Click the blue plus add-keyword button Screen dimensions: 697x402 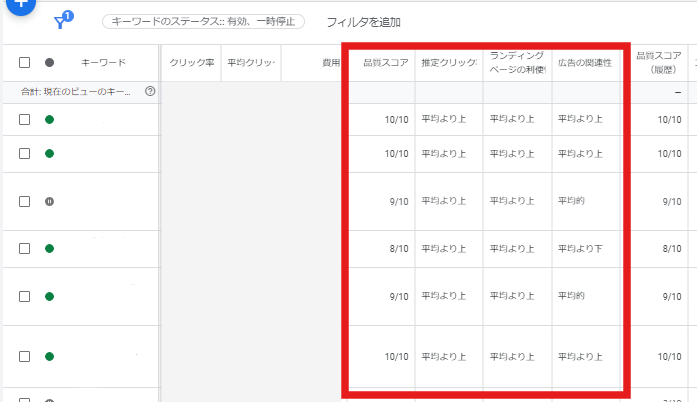tap(20, 4)
